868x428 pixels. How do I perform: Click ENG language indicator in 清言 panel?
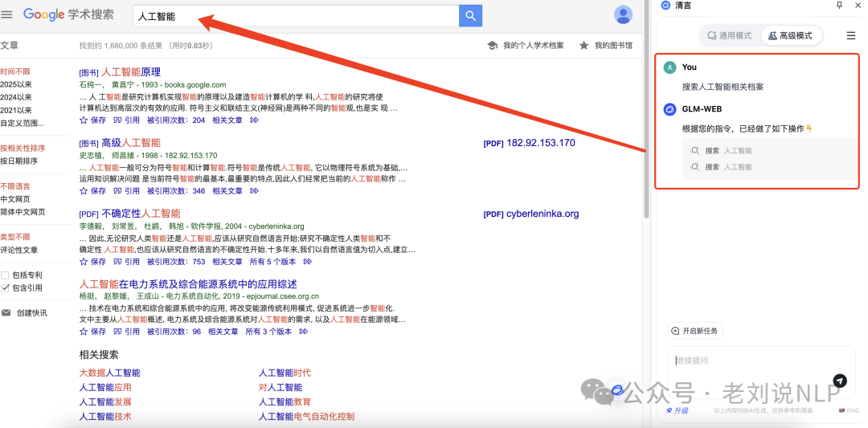coord(850,410)
